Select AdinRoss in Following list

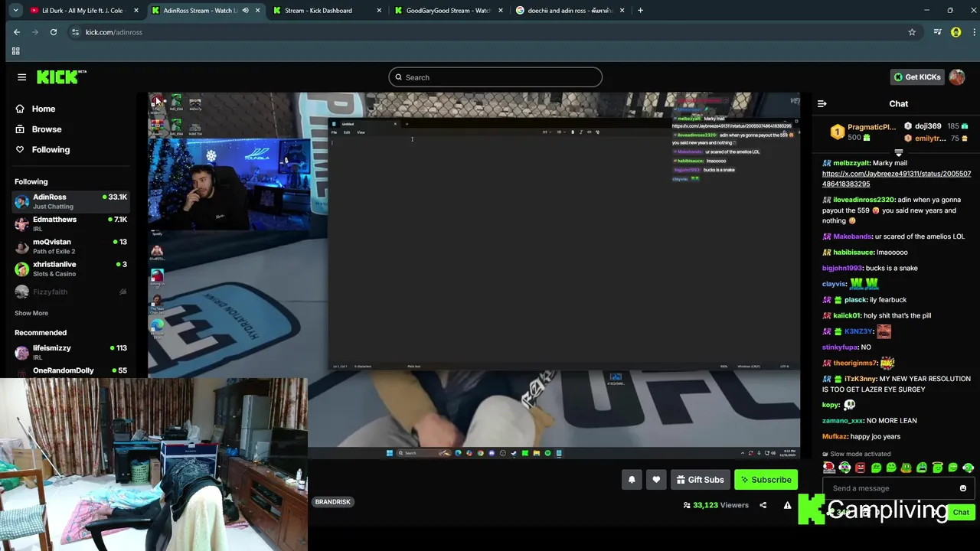point(70,202)
